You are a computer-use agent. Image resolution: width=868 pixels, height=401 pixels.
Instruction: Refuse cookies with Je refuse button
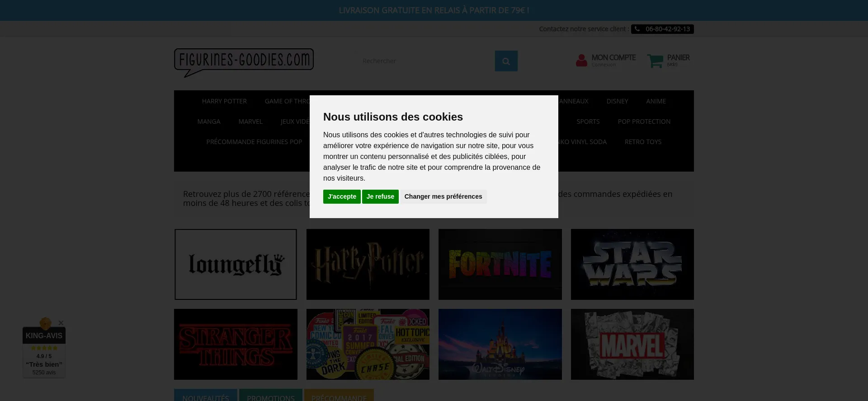click(380, 196)
